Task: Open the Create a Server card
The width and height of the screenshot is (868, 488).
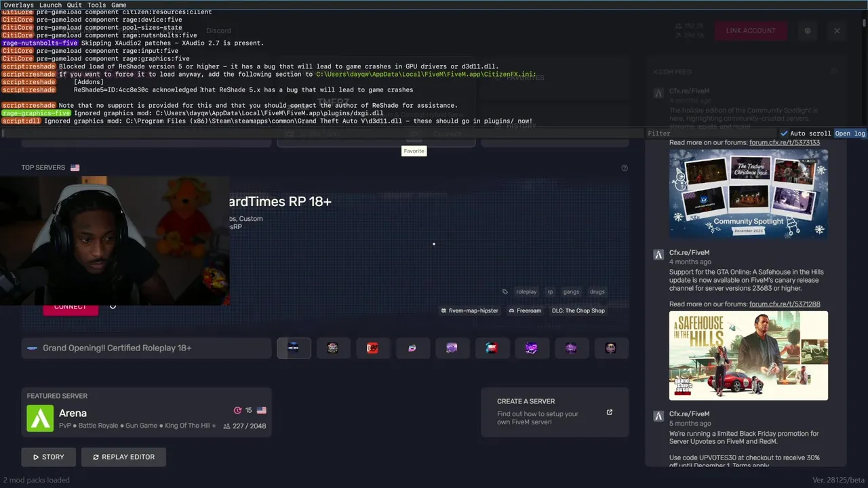Action: tap(555, 411)
